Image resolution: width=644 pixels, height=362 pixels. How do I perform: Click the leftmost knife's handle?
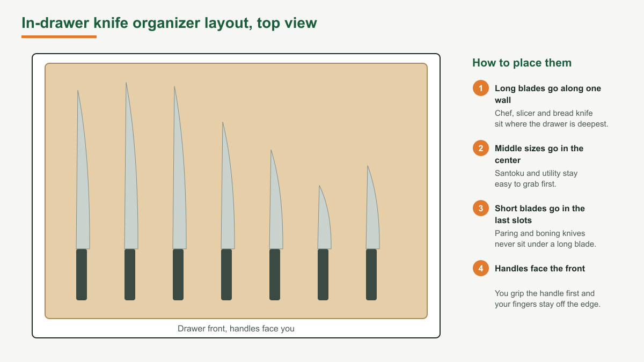click(x=82, y=275)
